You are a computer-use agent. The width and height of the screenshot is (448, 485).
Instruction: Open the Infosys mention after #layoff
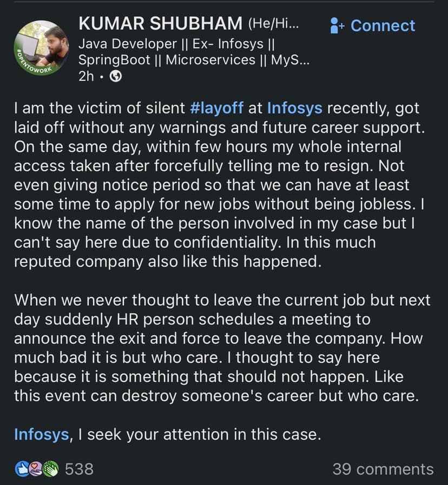[295, 108]
